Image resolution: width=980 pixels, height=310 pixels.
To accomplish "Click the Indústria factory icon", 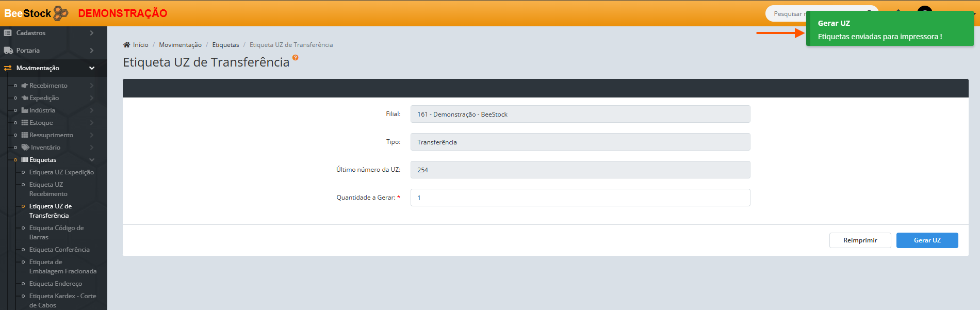I will pyautogui.click(x=25, y=110).
